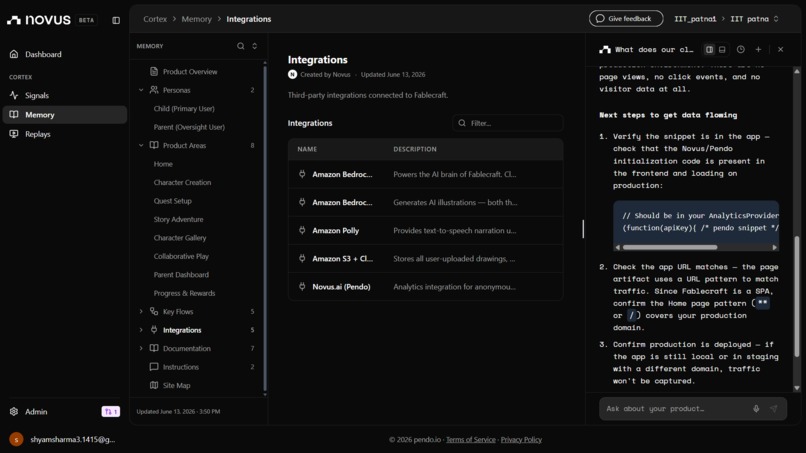Open the Admin settings
This screenshot has height=453, width=806.
36,411
